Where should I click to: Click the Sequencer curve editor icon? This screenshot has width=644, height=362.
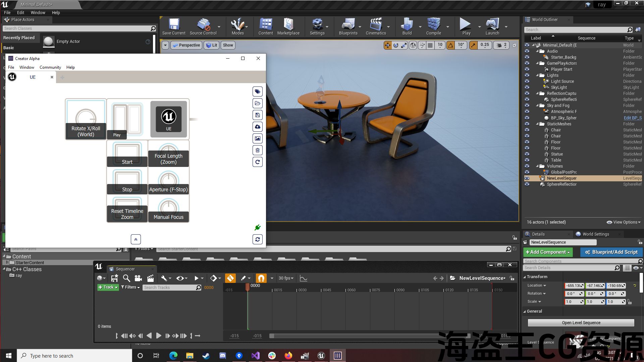303,278
